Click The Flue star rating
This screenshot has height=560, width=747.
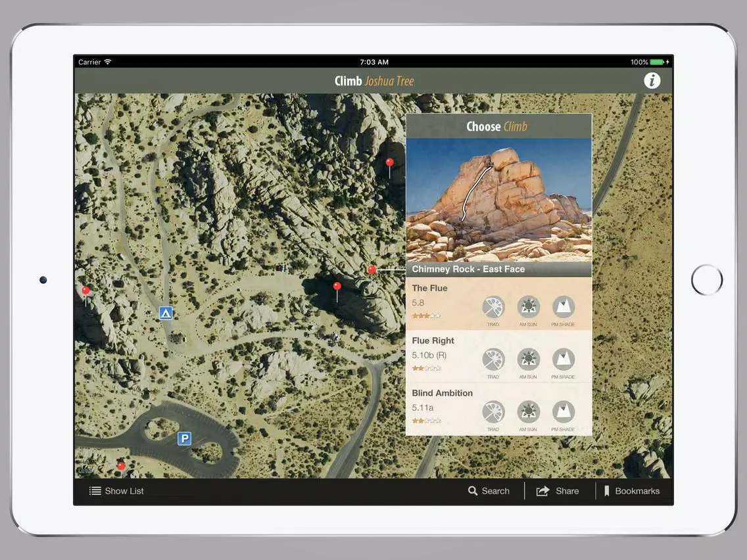(x=426, y=315)
